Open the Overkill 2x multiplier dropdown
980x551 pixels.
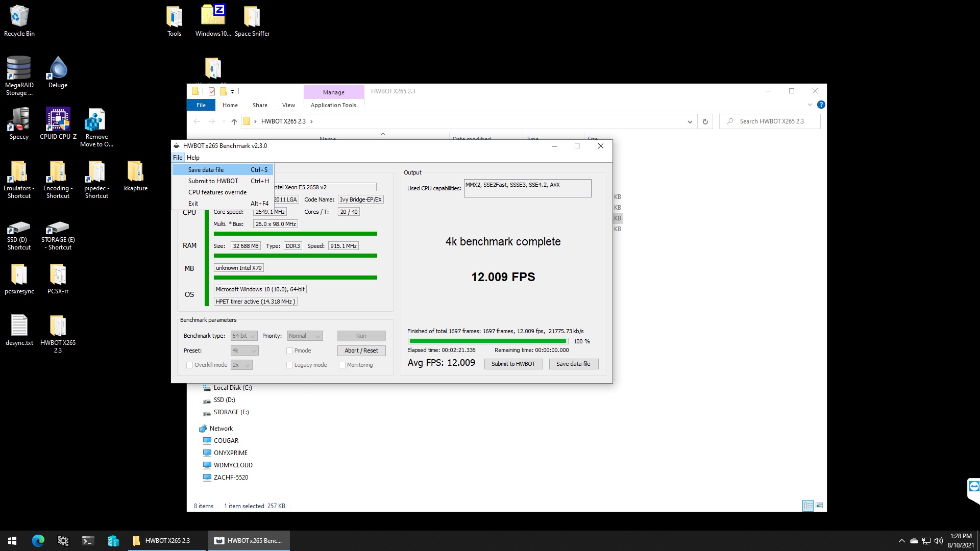tap(241, 365)
